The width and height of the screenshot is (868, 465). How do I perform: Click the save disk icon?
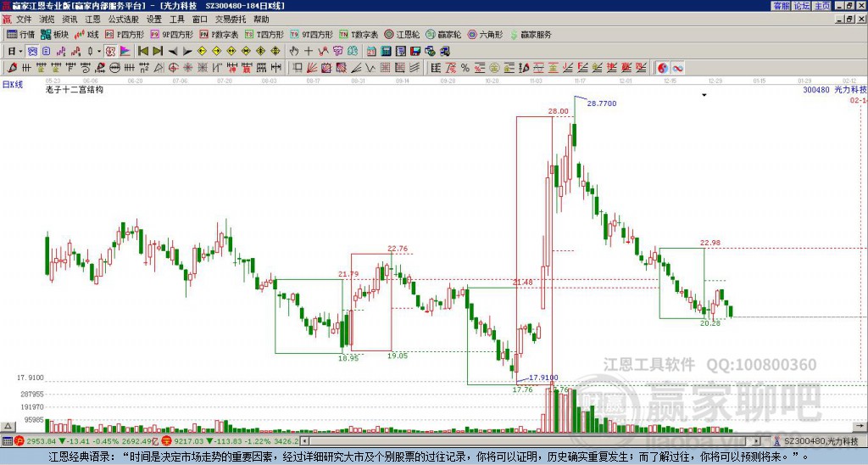[x=415, y=52]
